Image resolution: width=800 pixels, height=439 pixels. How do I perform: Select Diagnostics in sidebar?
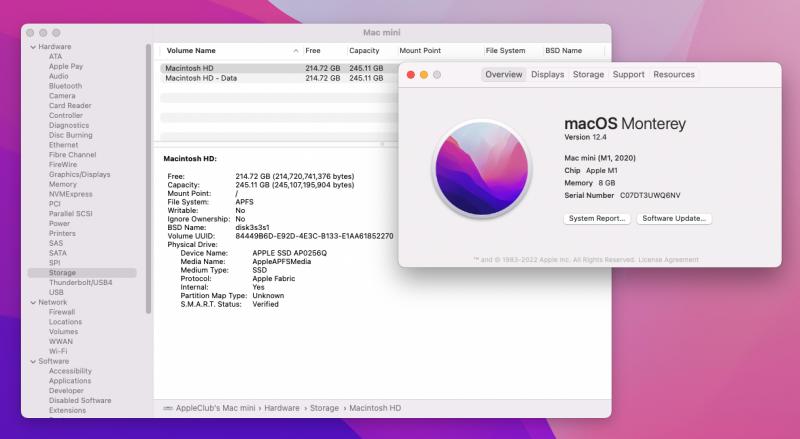tap(69, 125)
